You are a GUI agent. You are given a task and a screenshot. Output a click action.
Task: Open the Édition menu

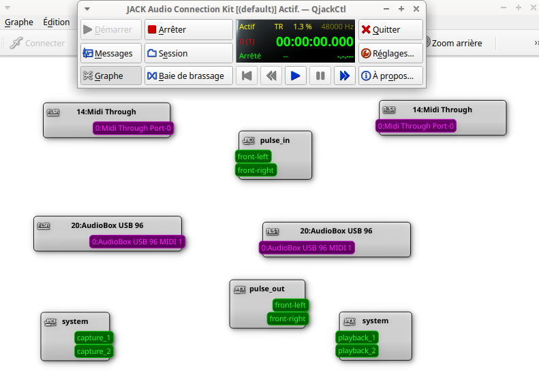(57, 22)
